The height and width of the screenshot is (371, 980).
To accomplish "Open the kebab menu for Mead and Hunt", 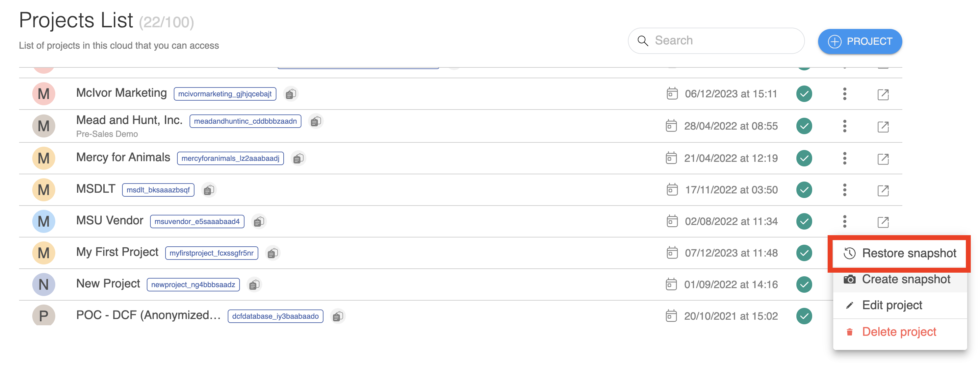I will pyautogui.click(x=844, y=126).
